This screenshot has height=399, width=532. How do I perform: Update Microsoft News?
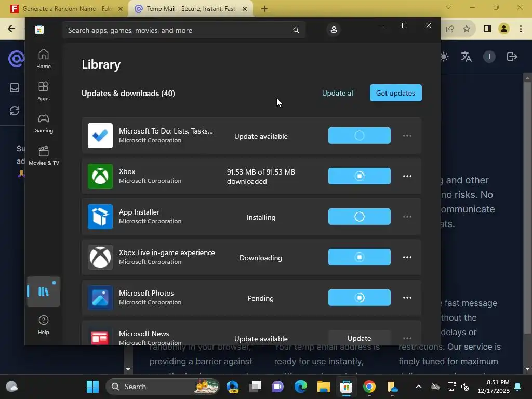tap(360, 338)
